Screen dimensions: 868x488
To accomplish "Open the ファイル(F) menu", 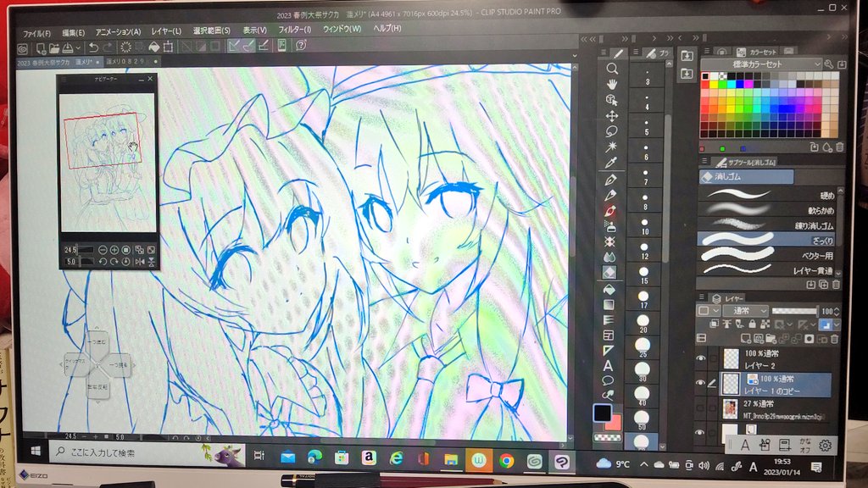I will pos(37,34).
